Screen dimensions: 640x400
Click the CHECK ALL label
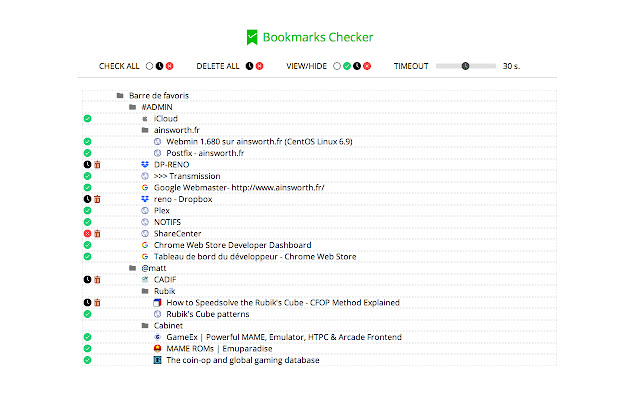(x=119, y=66)
